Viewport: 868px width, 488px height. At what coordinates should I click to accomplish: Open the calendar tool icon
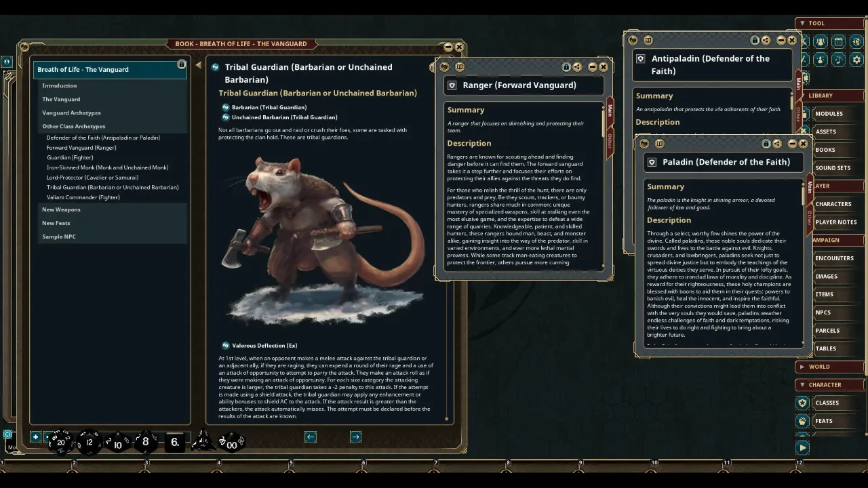pos(839,41)
